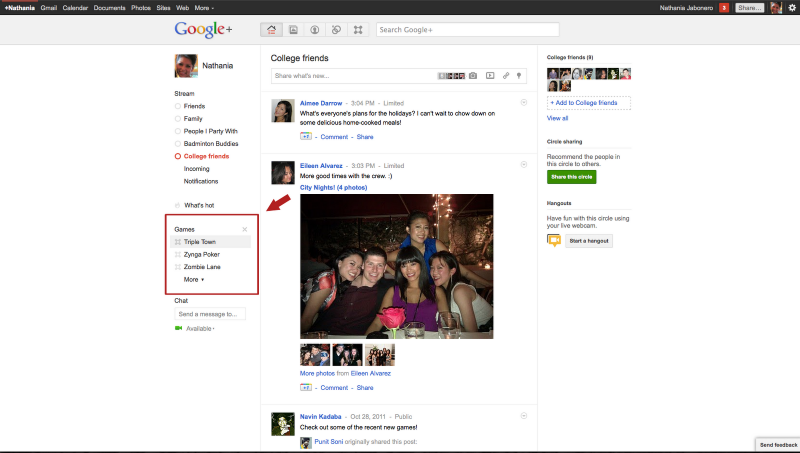
Task: Open options arrow on Aimee Darrow's post
Action: coord(524,102)
